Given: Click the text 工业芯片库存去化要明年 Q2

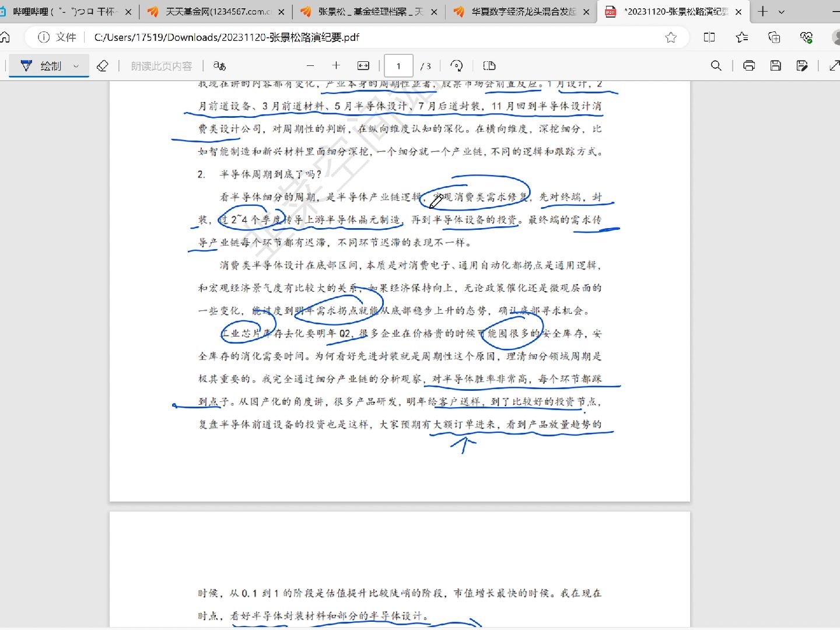Looking at the screenshot, I should (286, 334).
